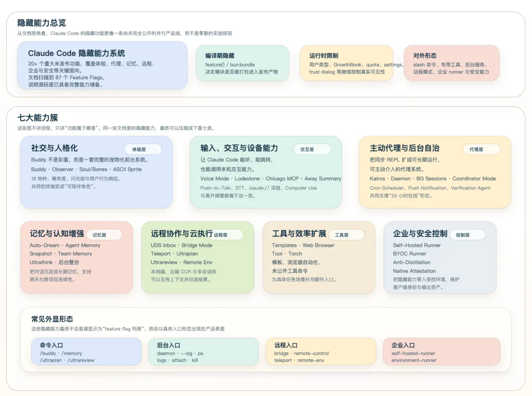Click the 记忆层 badge
This screenshot has width=532, height=396.
pos(104,235)
